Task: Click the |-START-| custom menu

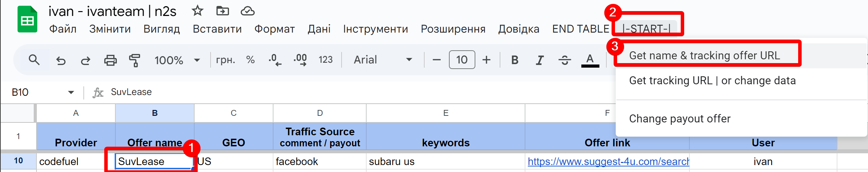Action: tap(647, 28)
